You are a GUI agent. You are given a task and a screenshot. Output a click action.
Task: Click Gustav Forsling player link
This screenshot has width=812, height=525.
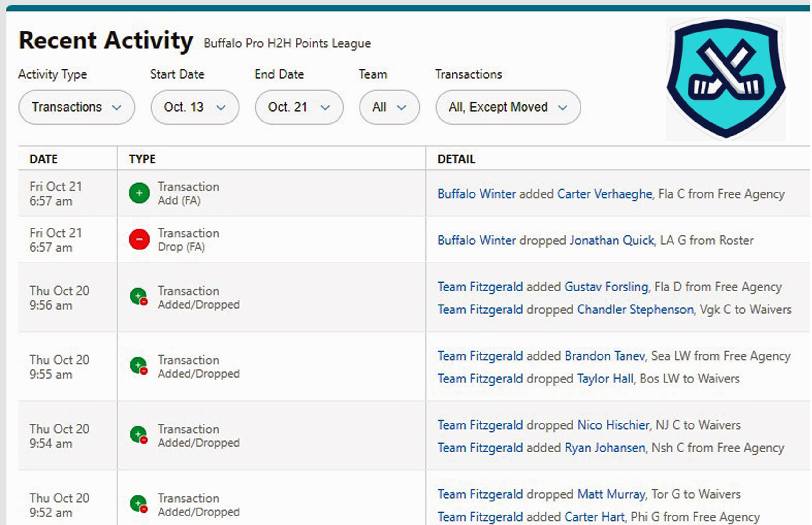[x=606, y=287]
